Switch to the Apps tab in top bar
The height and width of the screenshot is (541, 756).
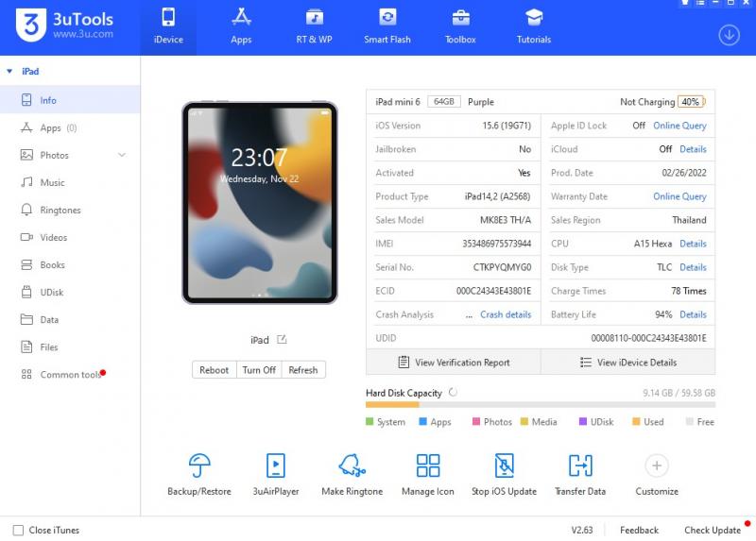click(x=241, y=27)
